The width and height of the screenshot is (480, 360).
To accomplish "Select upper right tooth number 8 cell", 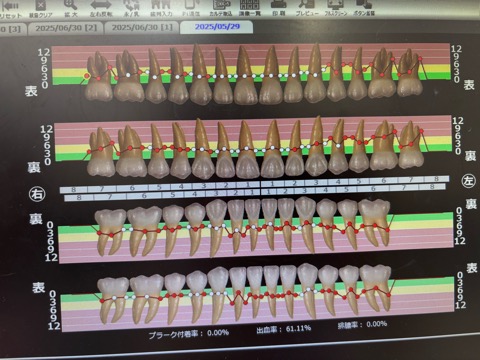I will [73, 190].
